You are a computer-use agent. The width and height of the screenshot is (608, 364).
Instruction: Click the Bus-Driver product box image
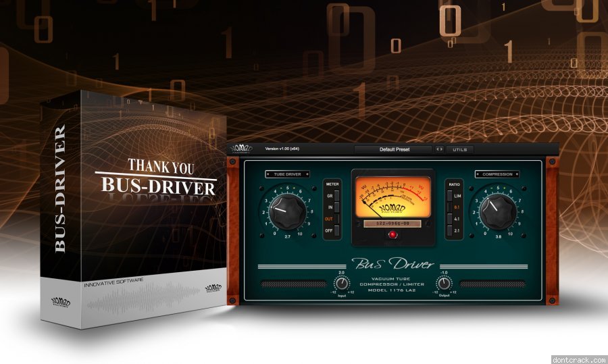tap(133, 209)
